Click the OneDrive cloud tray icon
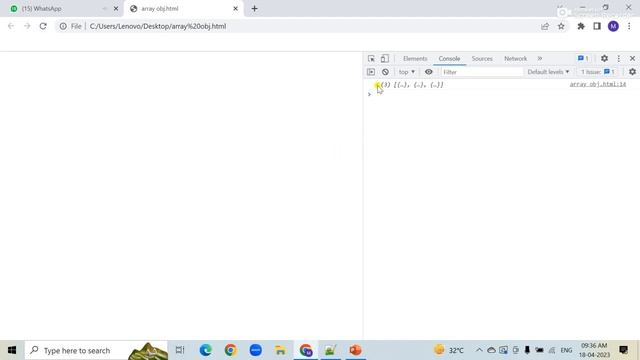Screen dimensions: 640x360 (x=491, y=350)
